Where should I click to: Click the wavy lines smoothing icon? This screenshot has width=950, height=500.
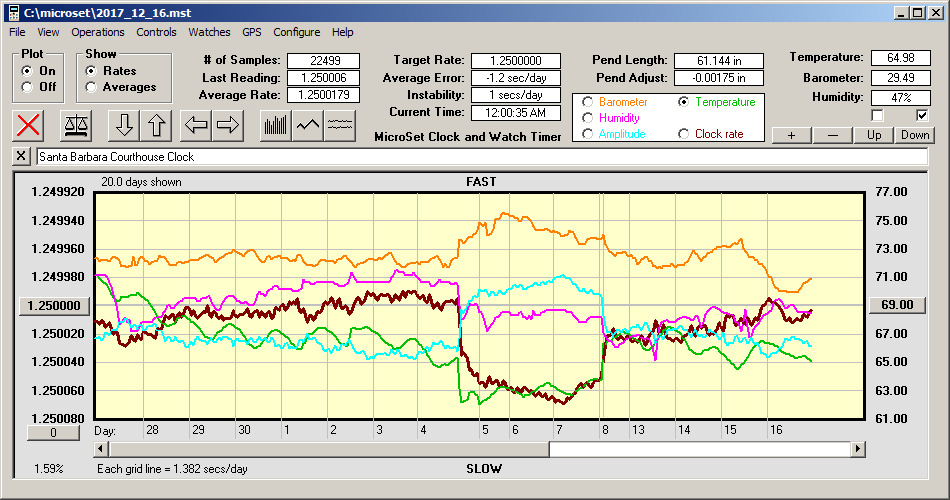[341, 125]
